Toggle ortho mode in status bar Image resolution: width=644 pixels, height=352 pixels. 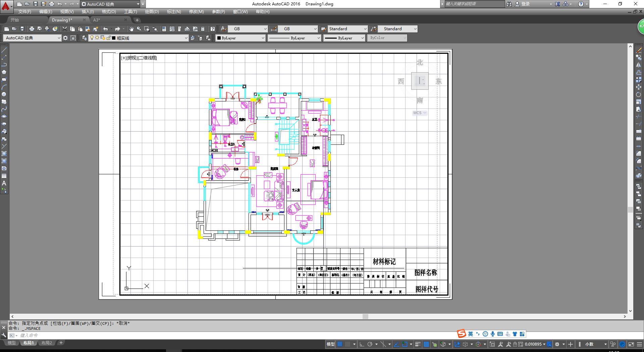pyautogui.click(x=362, y=344)
